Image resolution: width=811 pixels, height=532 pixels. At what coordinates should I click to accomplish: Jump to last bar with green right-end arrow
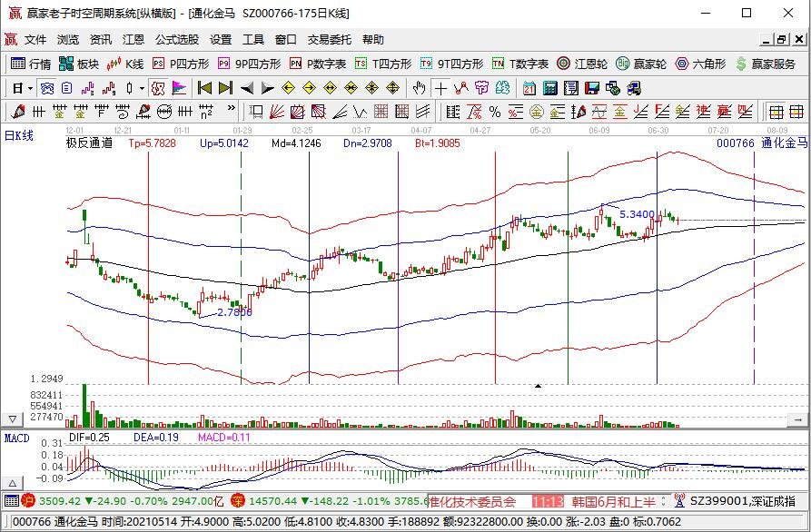(x=225, y=88)
